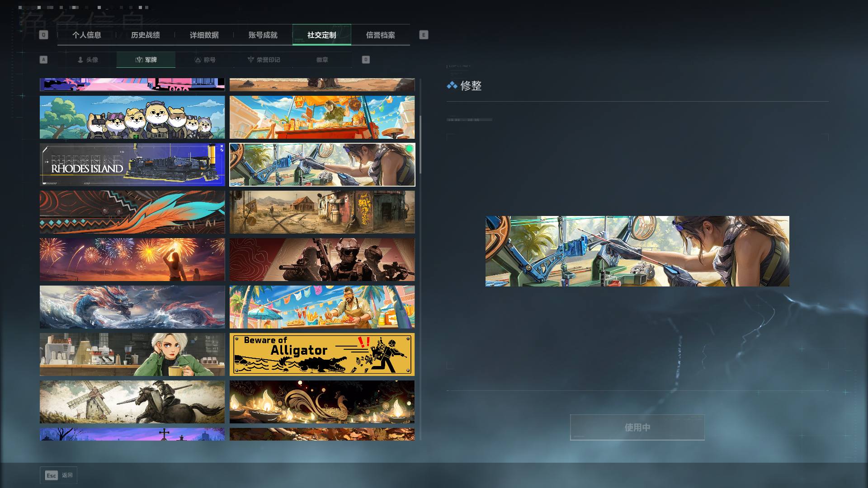868x488 pixels.
Task: Click the D key next sub-tab icon
Action: [366, 60]
